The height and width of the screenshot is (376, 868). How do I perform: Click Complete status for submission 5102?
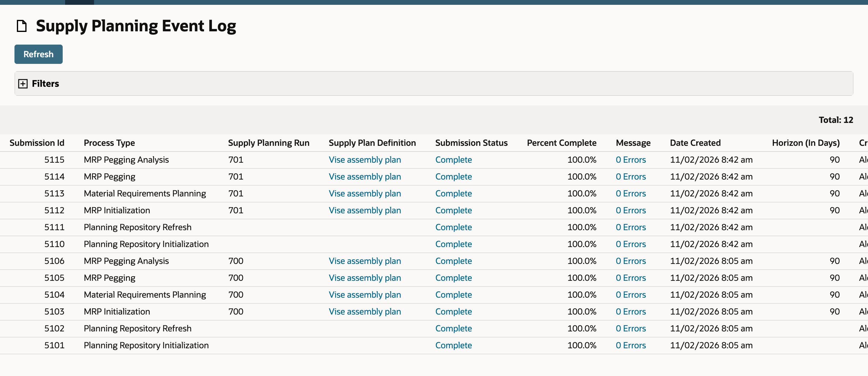(453, 328)
